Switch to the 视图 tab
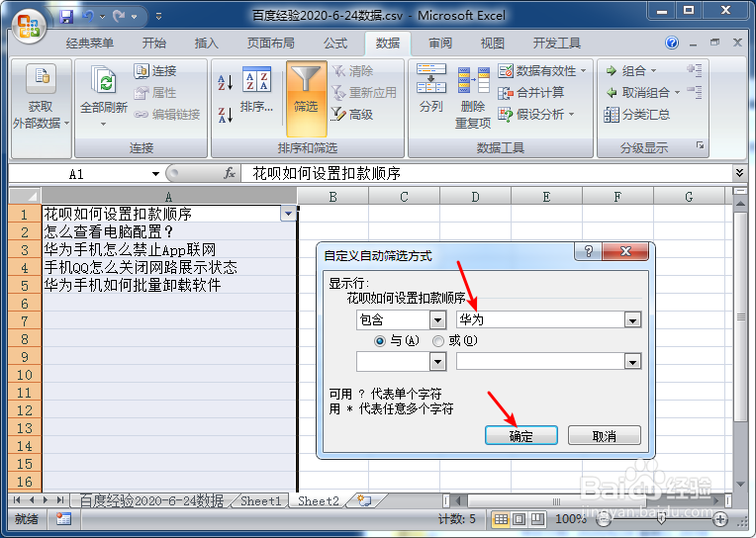 [492, 44]
